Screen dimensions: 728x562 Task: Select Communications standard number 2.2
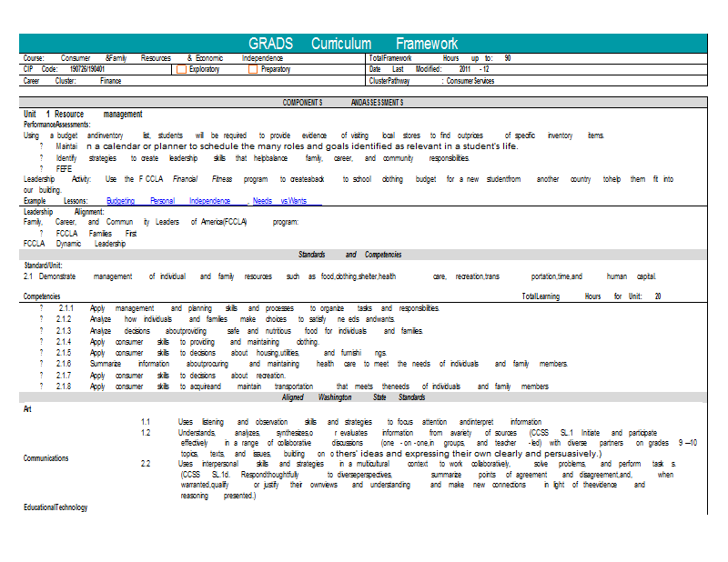coord(146,464)
